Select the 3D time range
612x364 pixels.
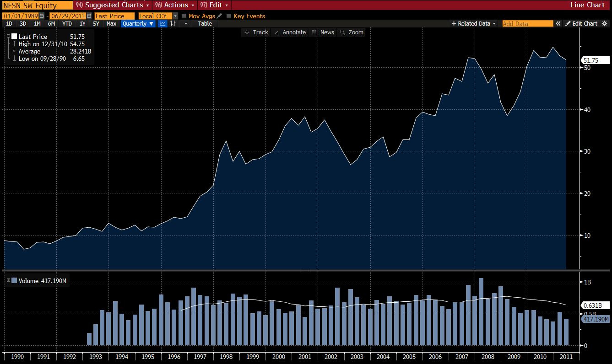pos(23,24)
